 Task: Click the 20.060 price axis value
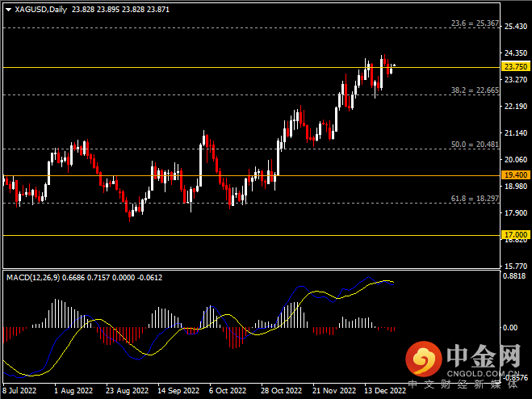coord(516,160)
